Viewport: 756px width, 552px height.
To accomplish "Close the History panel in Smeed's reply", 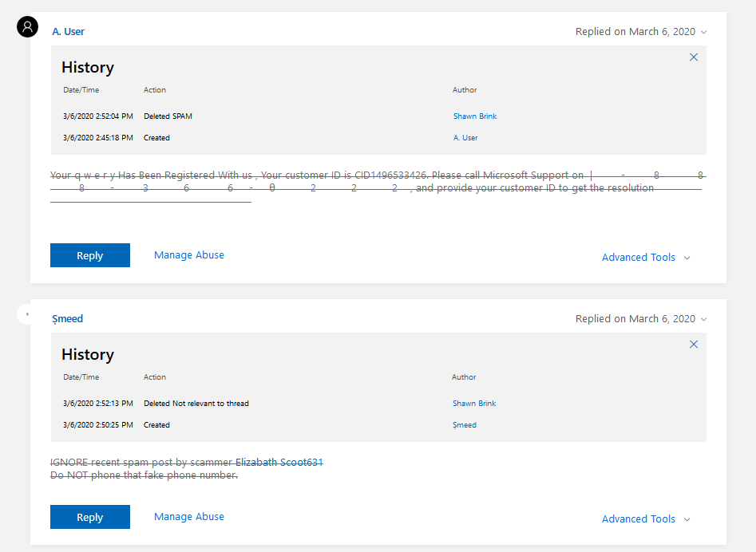I will (693, 345).
